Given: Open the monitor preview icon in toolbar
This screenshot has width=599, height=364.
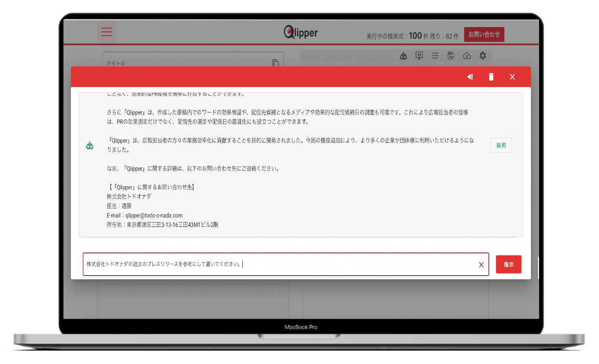Looking at the screenshot, I should tap(419, 56).
